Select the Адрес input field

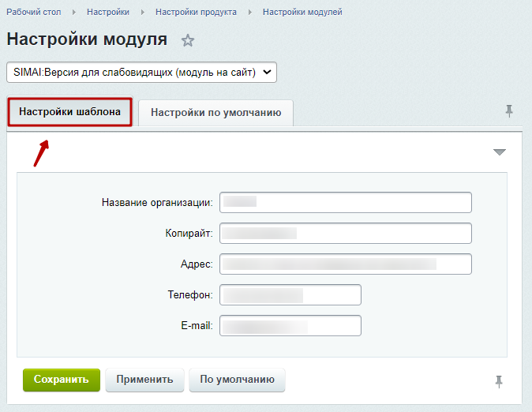(346, 264)
